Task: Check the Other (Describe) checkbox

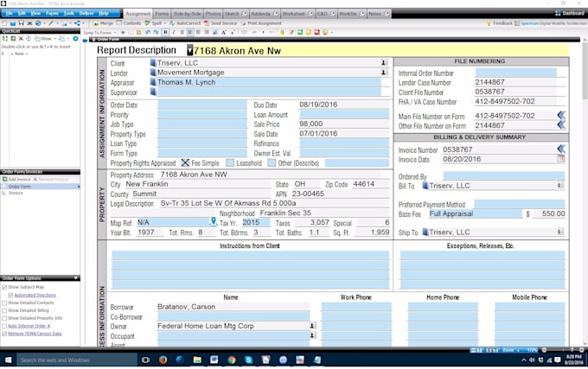Action: [272, 163]
